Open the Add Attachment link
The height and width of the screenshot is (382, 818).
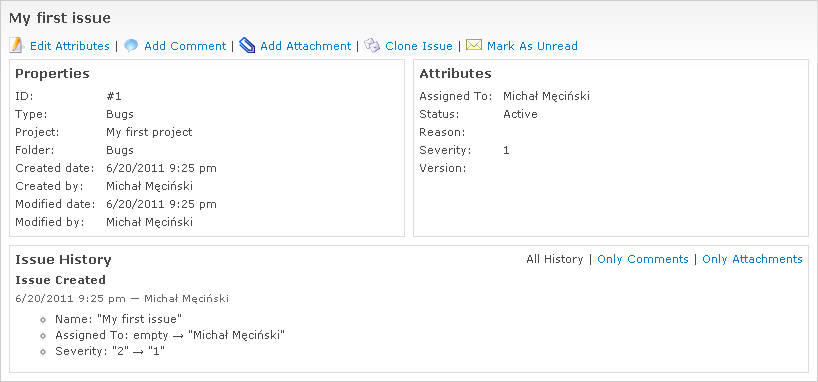click(306, 46)
